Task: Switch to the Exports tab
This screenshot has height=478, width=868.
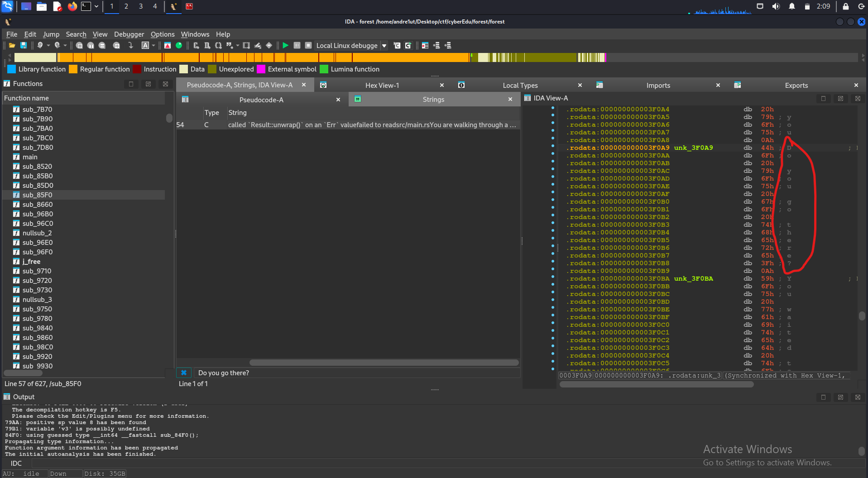Action: click(796, 85)
